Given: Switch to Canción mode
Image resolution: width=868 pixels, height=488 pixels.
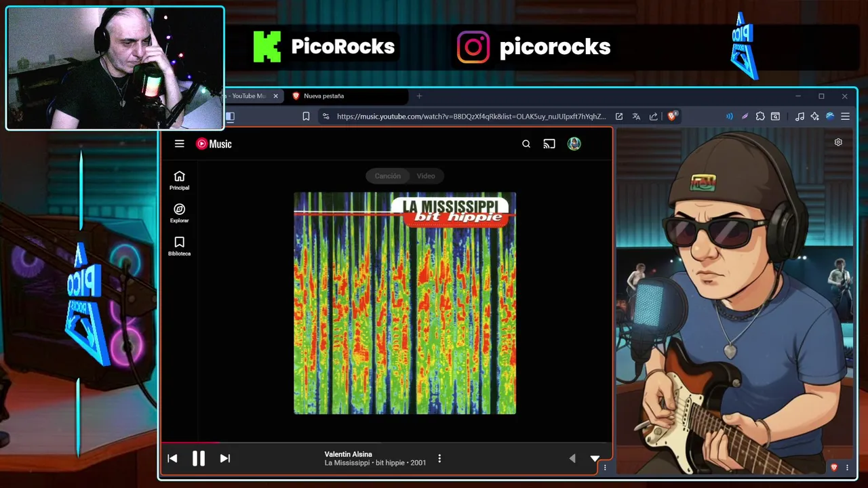Looking at the screenshot, I should click(388, 176).
